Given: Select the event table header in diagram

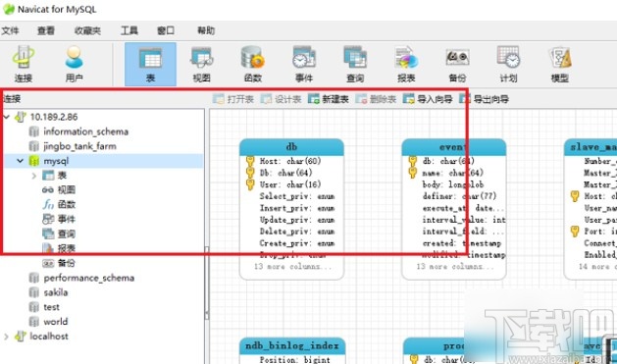Looking at the screenshot, I should point(454,147).
